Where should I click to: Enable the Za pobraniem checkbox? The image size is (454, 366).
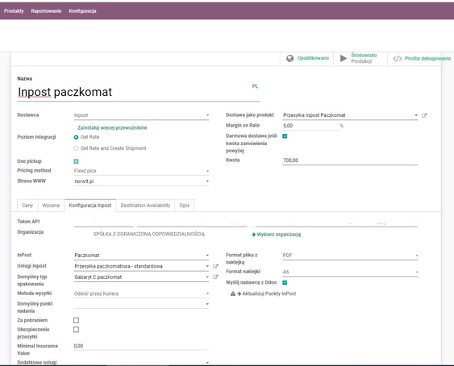(76, 320)
